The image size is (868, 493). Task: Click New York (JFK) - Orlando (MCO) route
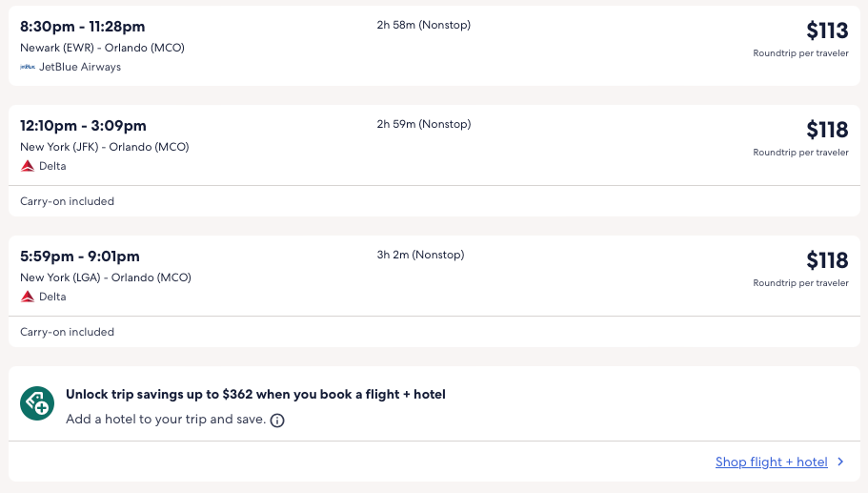(x=104, y=147)
